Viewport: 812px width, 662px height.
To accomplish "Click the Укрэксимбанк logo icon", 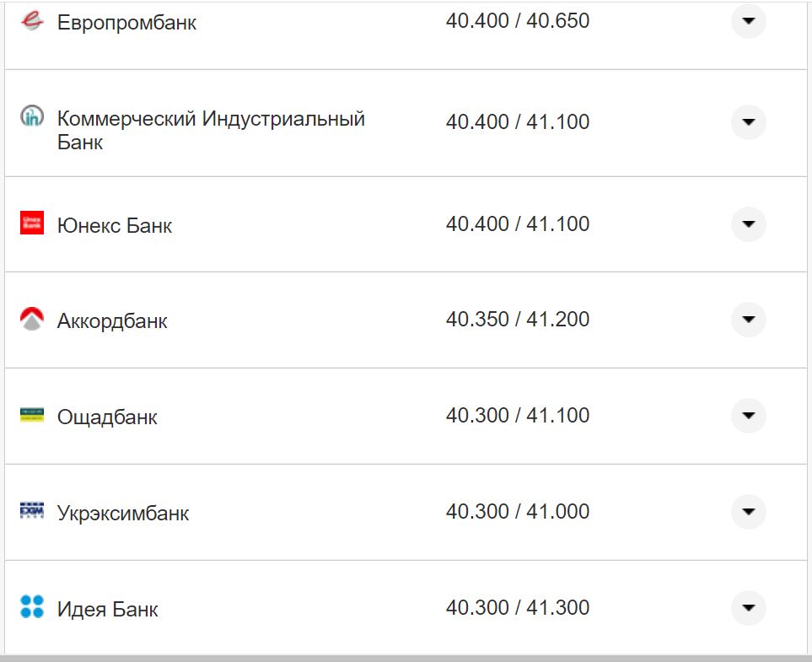I will [31, 509].
